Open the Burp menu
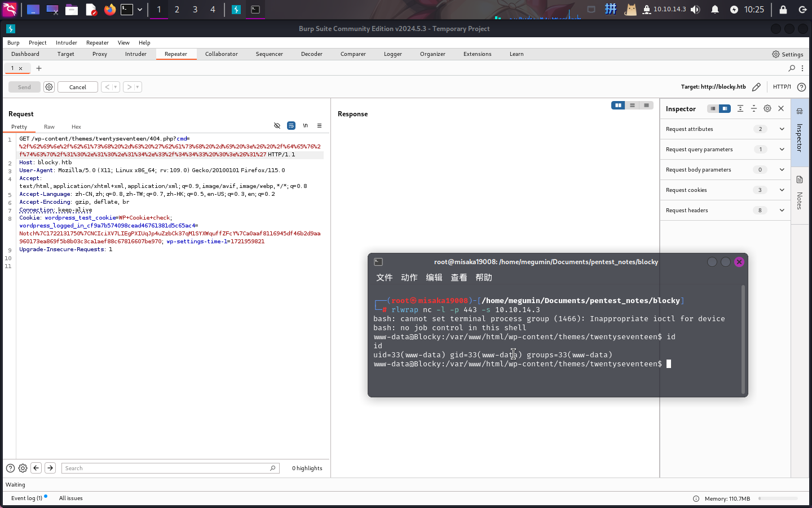The height and width of the screenshot is (508, 812). (14, 43)
